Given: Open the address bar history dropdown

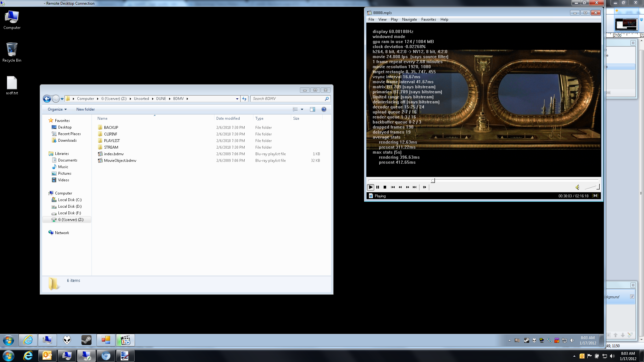Looking at the screenshot, I should click(x=237, y=99).
